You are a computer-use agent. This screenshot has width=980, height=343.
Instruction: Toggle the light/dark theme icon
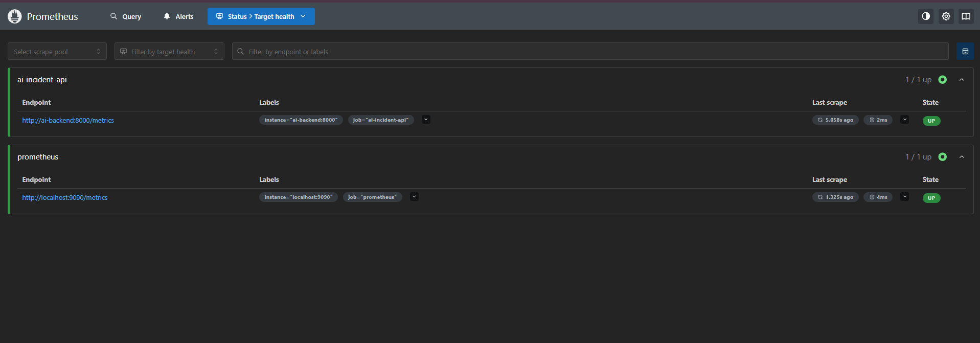tap(926, 16)
